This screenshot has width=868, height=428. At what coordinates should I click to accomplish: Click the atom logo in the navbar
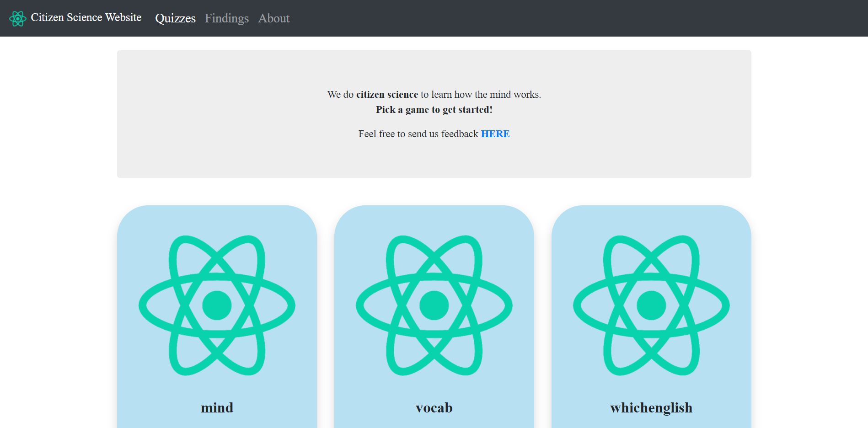18,18
